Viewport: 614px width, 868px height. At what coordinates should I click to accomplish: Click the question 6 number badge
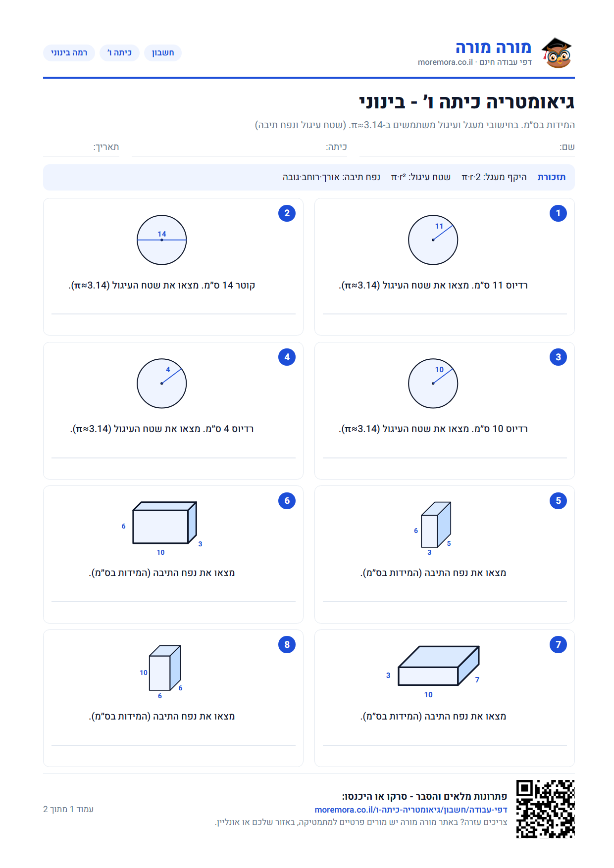tap(287, 501)
